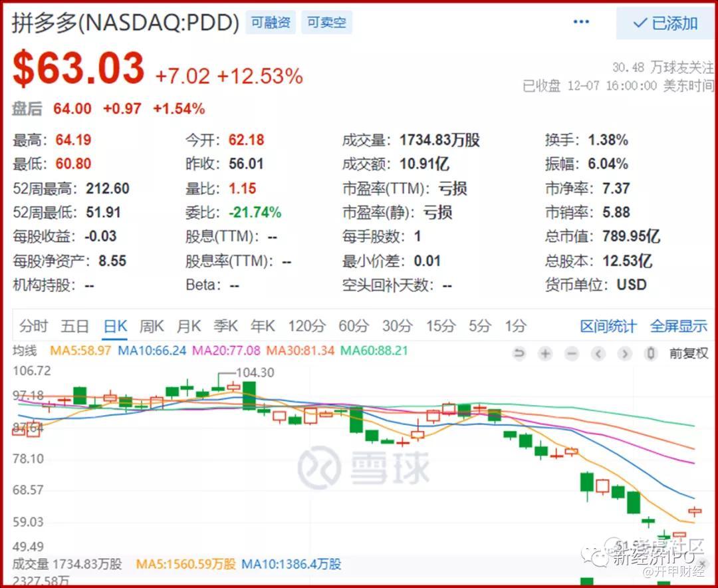Click the 成交额 value 10.91亿

(x=424, y=164)
